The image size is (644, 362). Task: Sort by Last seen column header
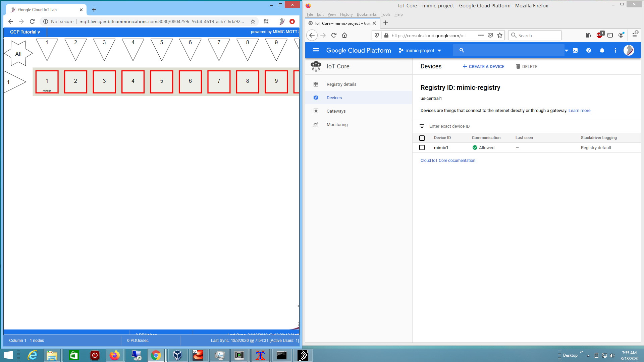[x=524, y=138]
